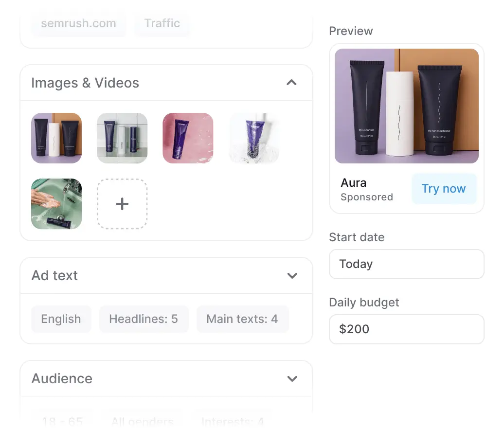This screenshot has width=504, height=428.
Task: Select the hand-washing green sink thumbnail
Action: 56,204
